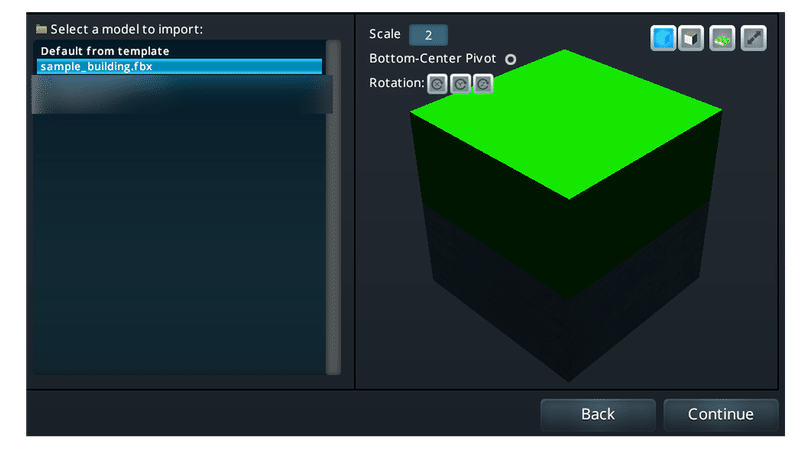Click the Scale value field
The image size is (800, 450).
point(429,35)
